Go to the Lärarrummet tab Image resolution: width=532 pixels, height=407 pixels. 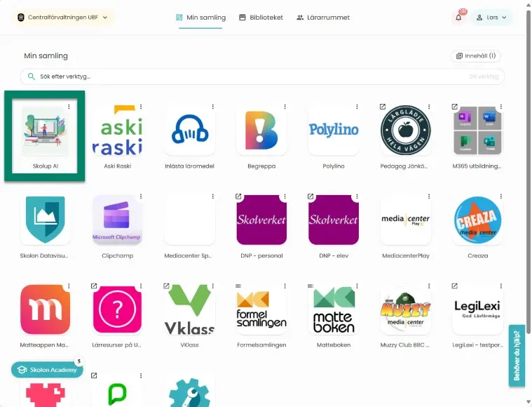click(x=323, y=18)
